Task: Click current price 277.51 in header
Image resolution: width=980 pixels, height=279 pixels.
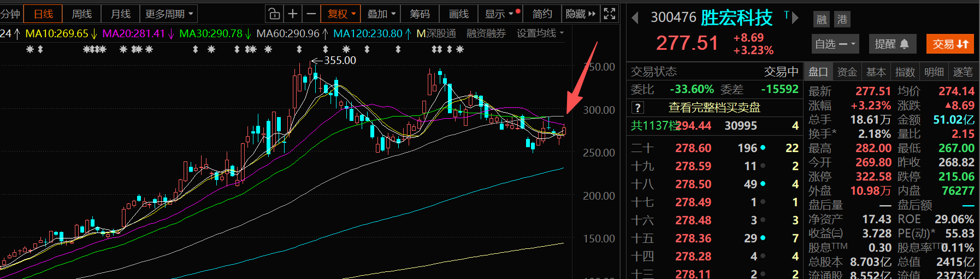Action: coord(687,43)
